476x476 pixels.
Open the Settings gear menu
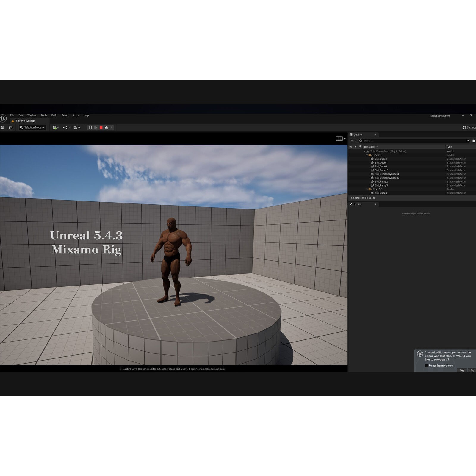(x=469, y=128)
